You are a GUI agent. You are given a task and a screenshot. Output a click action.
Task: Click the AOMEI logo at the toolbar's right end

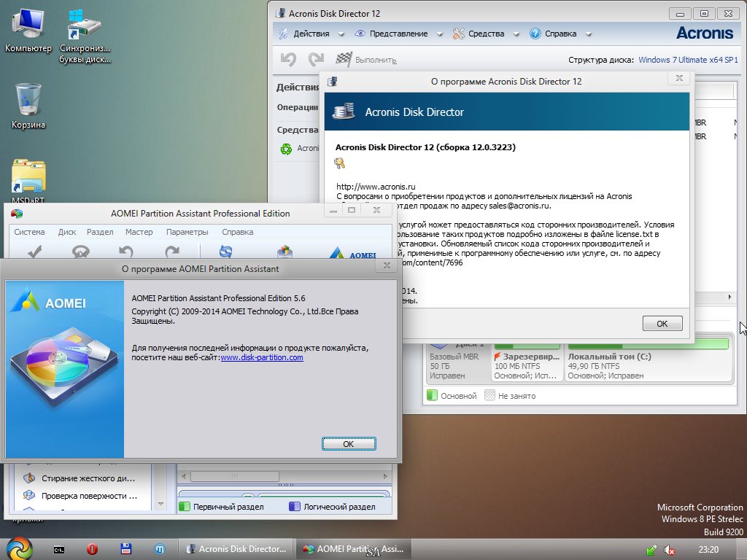point(353,253)
